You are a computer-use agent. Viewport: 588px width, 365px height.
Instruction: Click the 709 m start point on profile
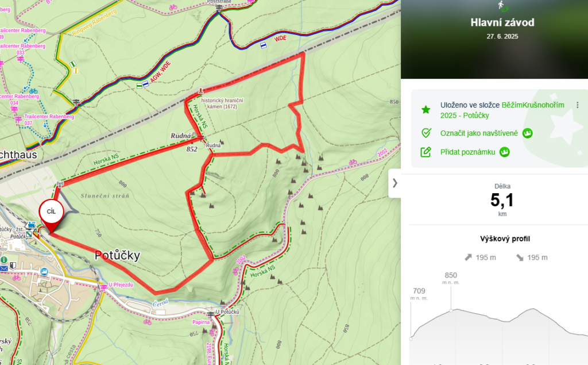tap(411, 339)
